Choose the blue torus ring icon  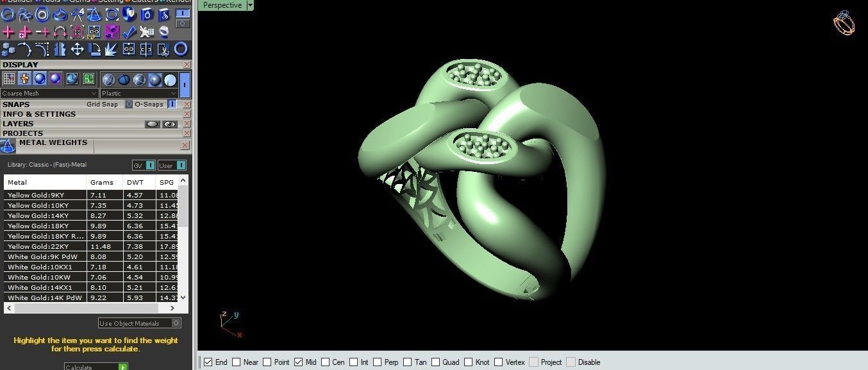coord(181,49)
